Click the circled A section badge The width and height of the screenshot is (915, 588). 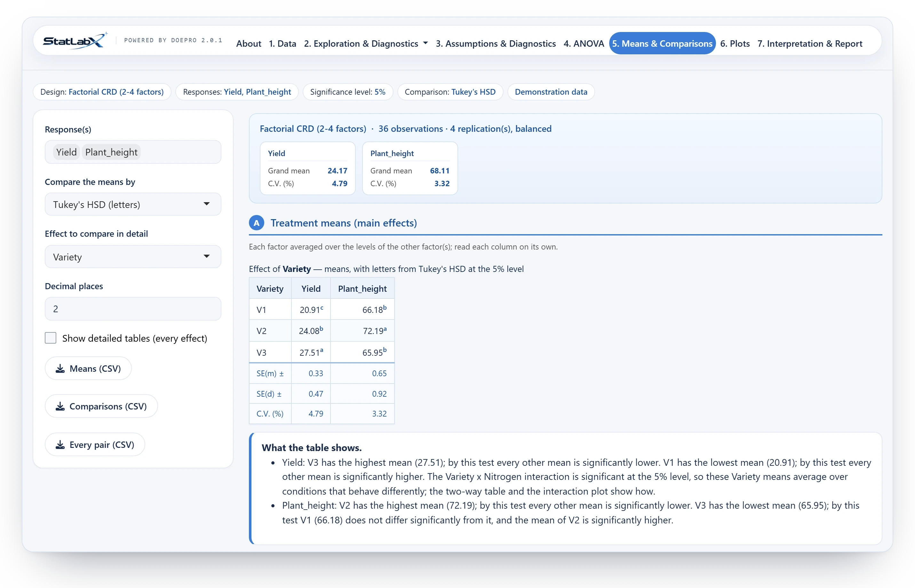click(x=257, y=223)
